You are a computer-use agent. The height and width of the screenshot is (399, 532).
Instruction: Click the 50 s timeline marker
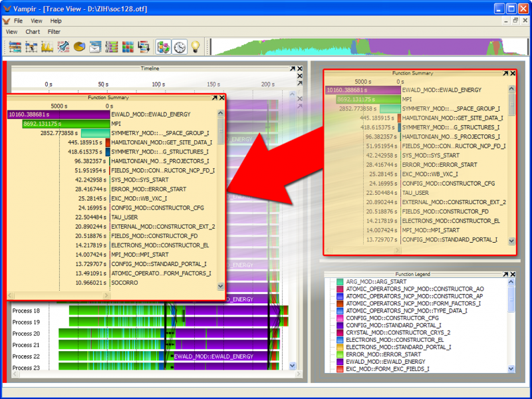pos(103,84)
